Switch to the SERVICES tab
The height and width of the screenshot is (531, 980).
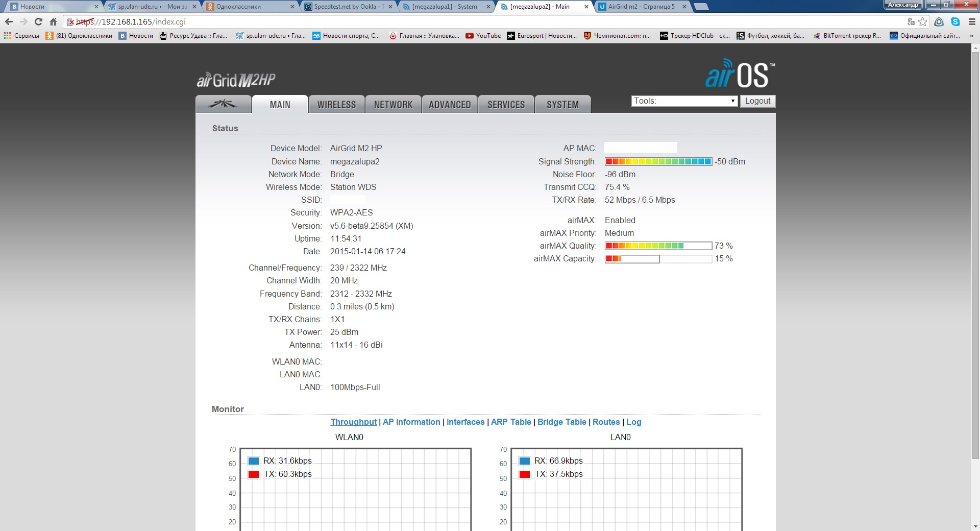[506, 104]
